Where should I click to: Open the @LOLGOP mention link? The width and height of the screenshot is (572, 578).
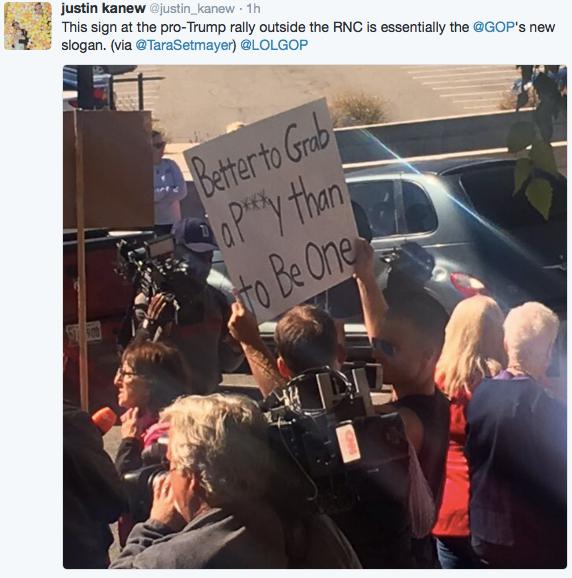tap(274, 45)
